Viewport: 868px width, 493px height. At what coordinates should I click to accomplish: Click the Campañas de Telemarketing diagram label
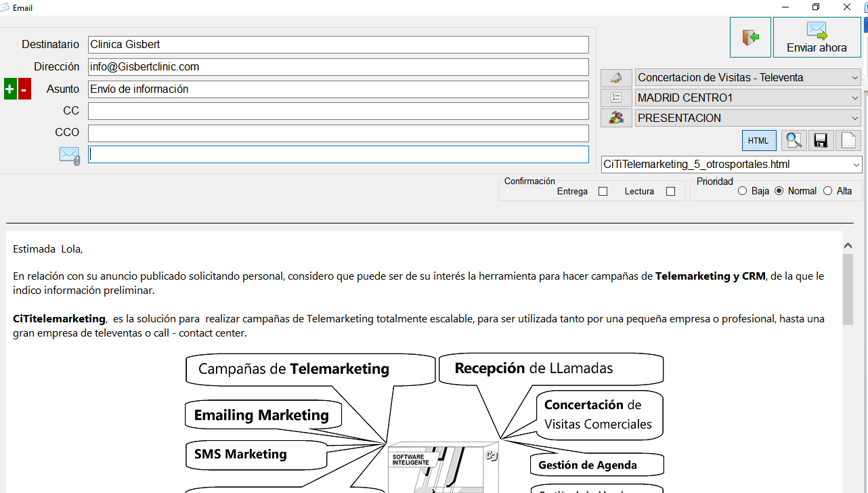click(294, 369)
